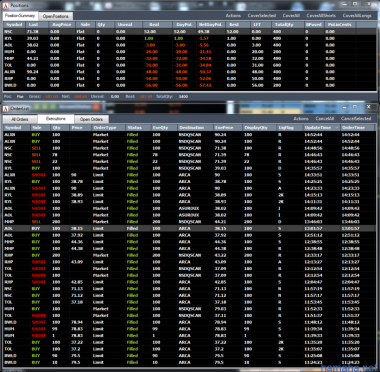Click the OrderList window logo icon
The image size is (380, 372).
pos(5,108)
